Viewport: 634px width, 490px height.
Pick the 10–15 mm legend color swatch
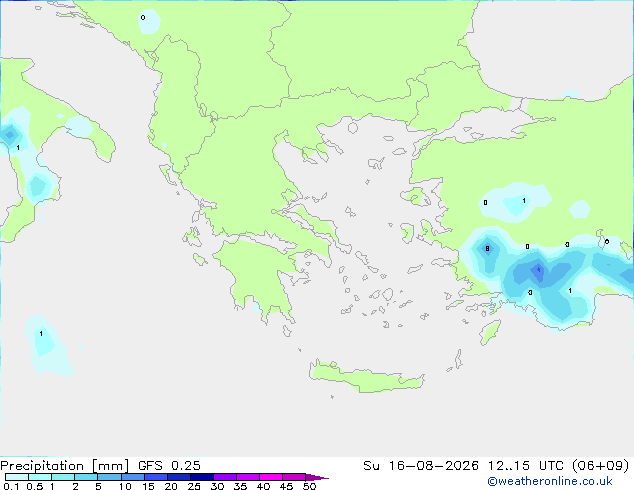point(132,477)
